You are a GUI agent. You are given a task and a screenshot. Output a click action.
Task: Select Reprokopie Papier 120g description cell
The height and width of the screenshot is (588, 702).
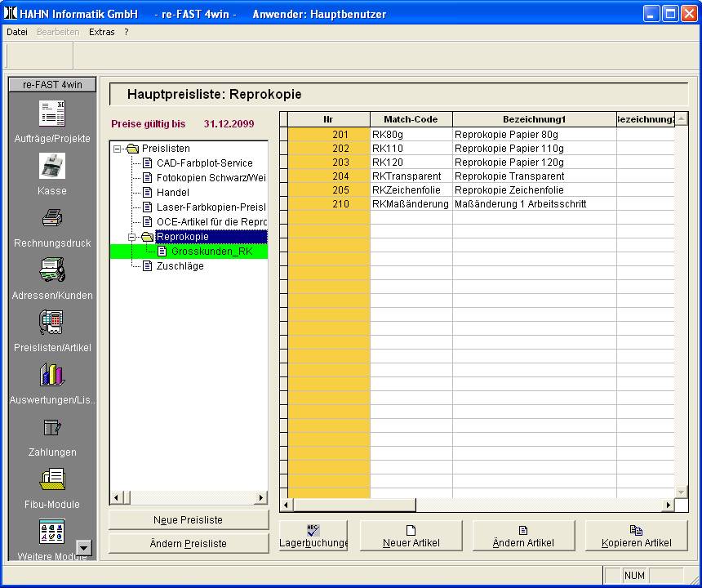point(534,163)
